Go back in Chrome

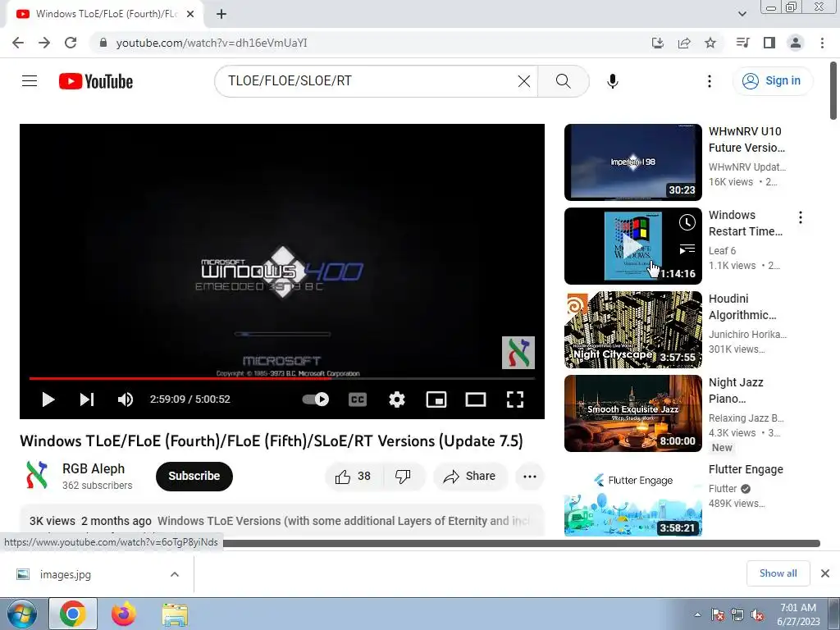click(x=18, y=43)
